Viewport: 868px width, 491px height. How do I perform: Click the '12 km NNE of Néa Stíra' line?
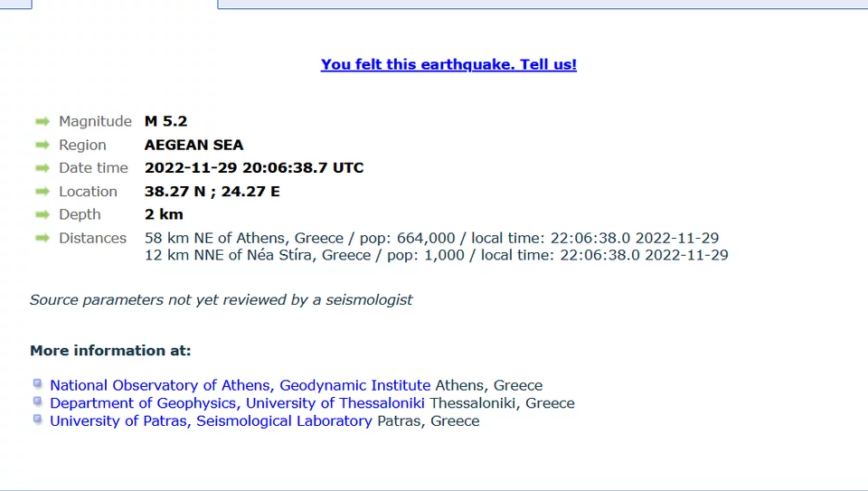436,255
